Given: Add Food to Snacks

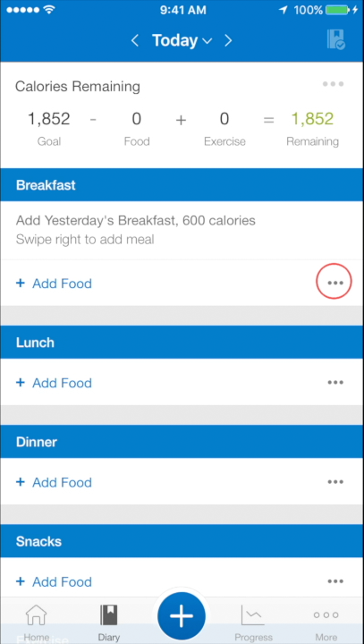Looking at the screenshot, I should (x=54, y=581).
